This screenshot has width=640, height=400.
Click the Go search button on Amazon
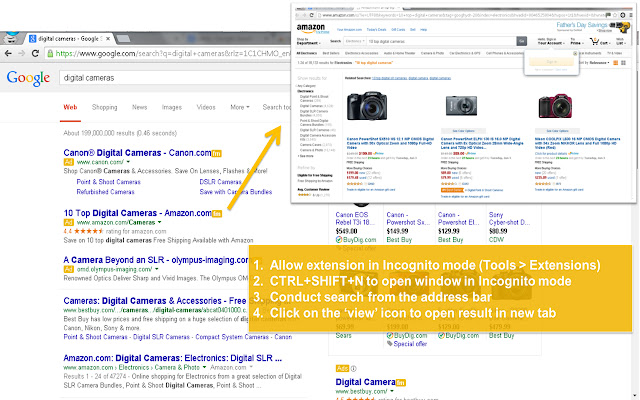[521, 41]
